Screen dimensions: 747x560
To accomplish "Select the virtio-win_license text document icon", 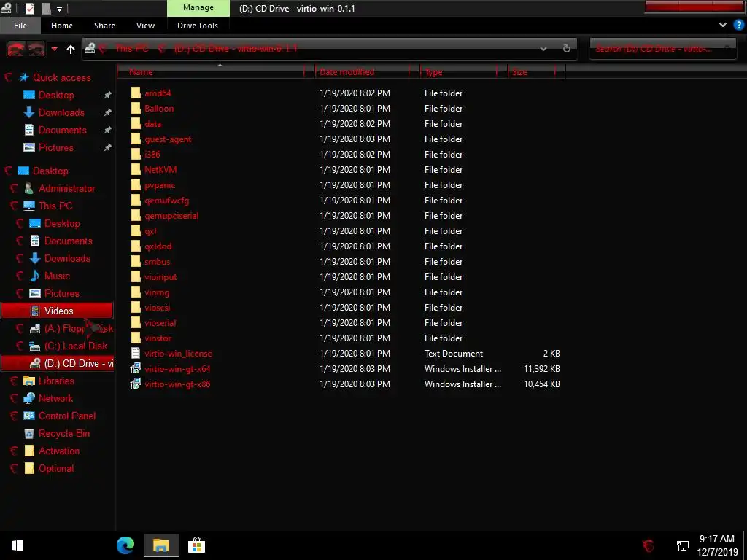I will point(136,353).
